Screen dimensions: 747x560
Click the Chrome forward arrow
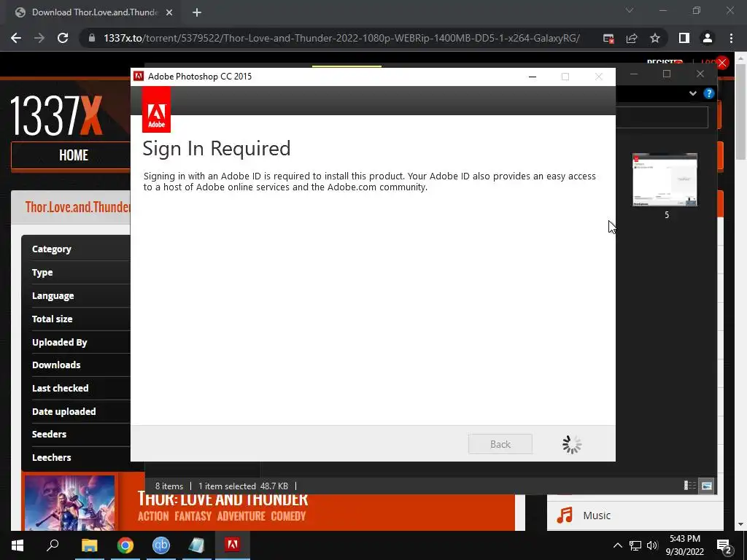(x=39, y=38)
